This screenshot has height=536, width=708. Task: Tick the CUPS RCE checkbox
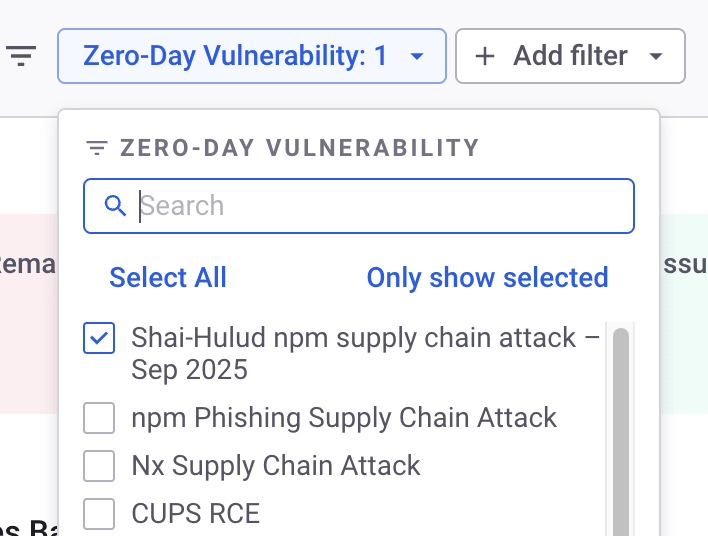99,513
